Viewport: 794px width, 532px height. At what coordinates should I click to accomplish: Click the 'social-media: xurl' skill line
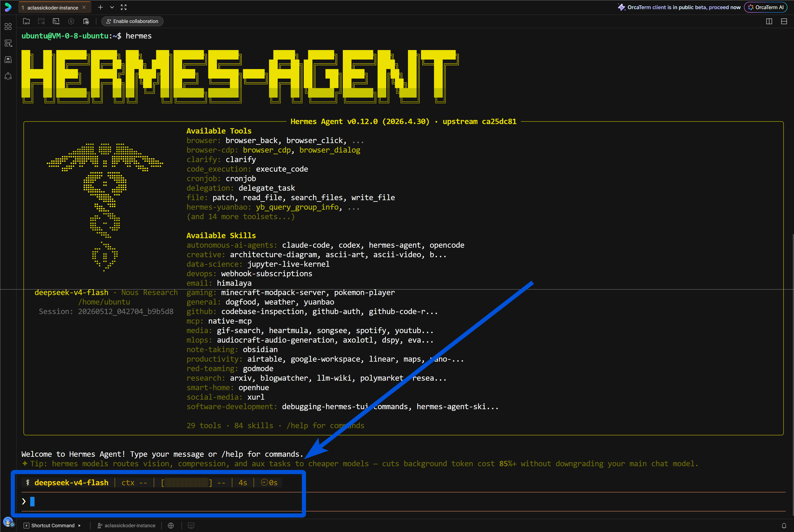coord(225,397)
